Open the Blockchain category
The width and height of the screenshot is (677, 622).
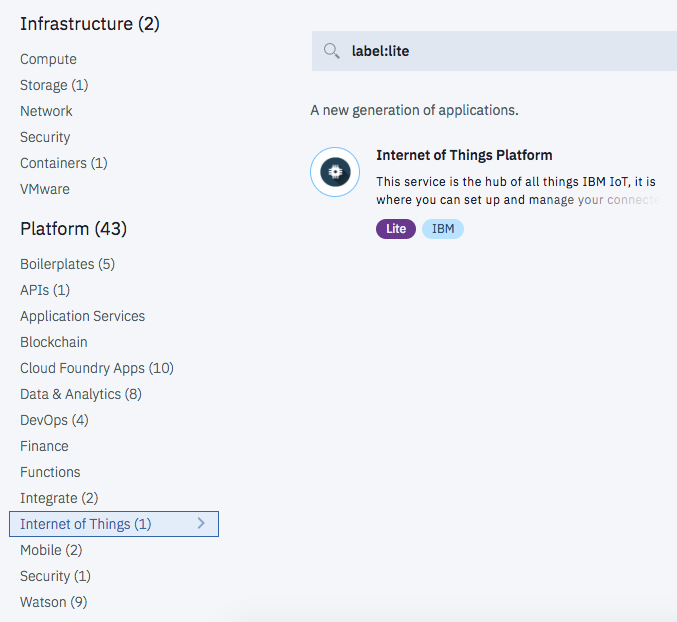click(x=54, y=342)
